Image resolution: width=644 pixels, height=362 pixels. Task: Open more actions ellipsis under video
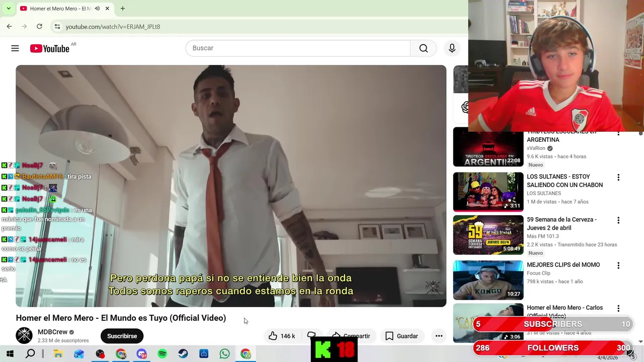(x=439, y=336)
